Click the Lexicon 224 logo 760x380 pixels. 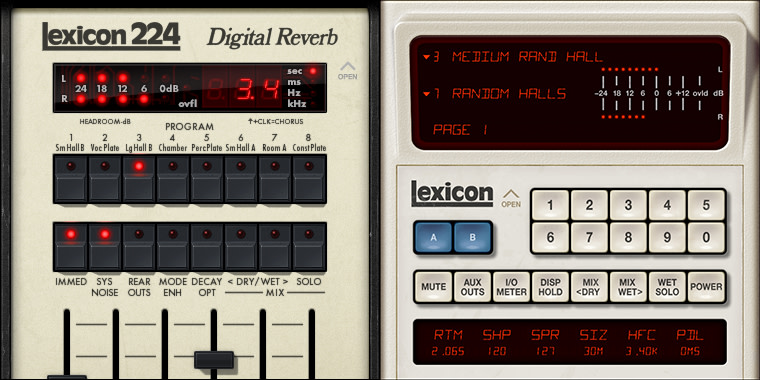pos(111,36)
